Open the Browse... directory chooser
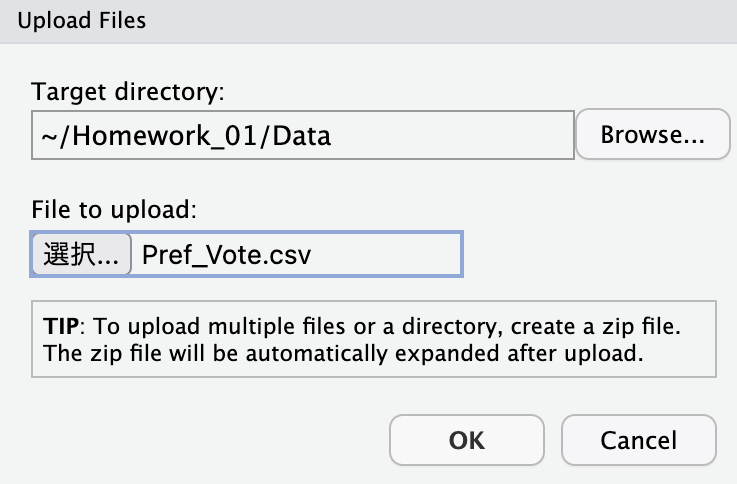 point(653,134)
